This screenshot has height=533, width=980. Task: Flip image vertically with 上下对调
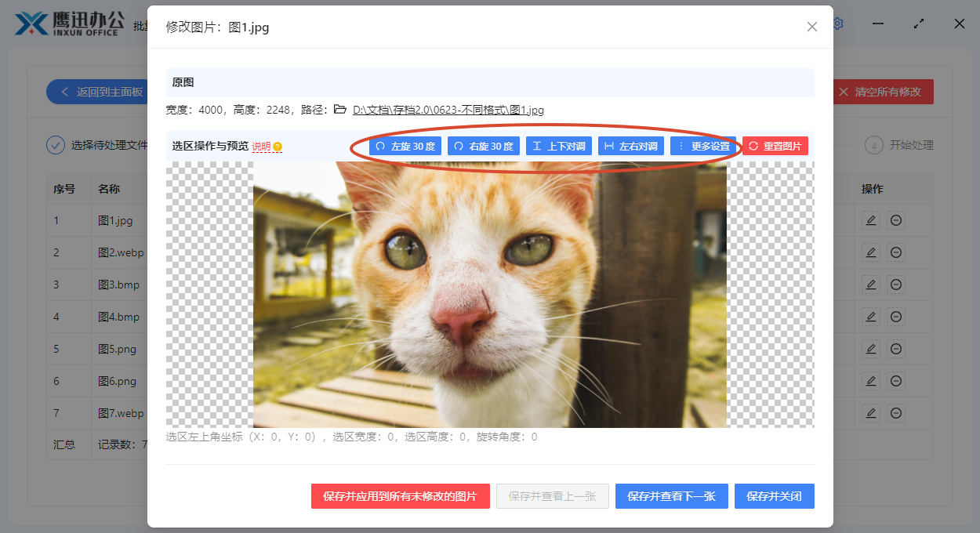pyautogui.click(x=559, y=146)
